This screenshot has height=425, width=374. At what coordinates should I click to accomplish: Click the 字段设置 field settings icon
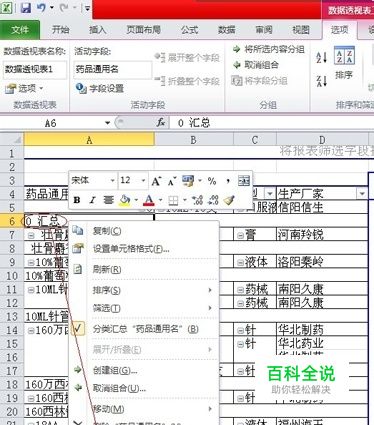(81, 88)
